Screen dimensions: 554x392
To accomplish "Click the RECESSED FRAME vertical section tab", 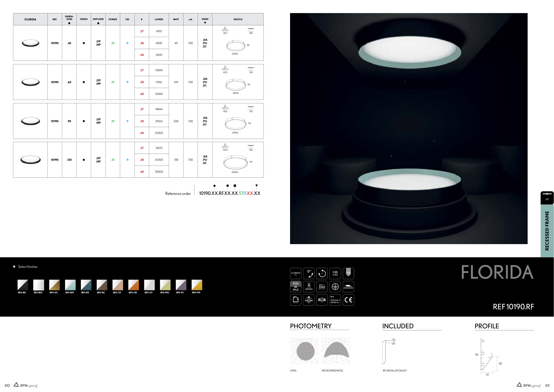I will [547, 231].
